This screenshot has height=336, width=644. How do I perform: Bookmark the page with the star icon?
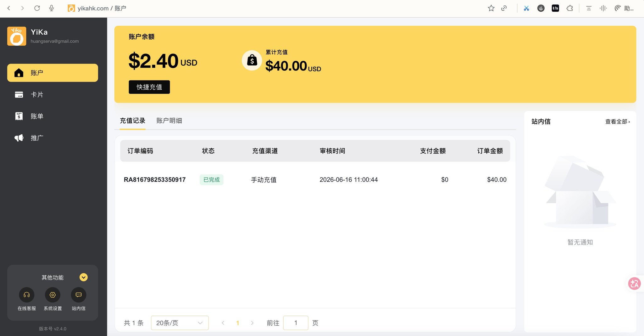(491, 8)
